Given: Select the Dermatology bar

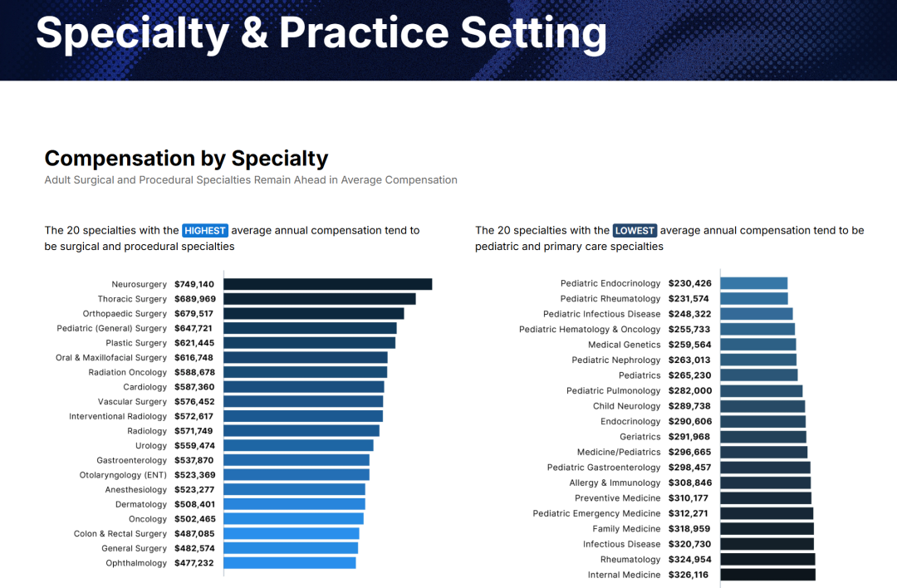Looking at the screenshot, I should point(294,504).
